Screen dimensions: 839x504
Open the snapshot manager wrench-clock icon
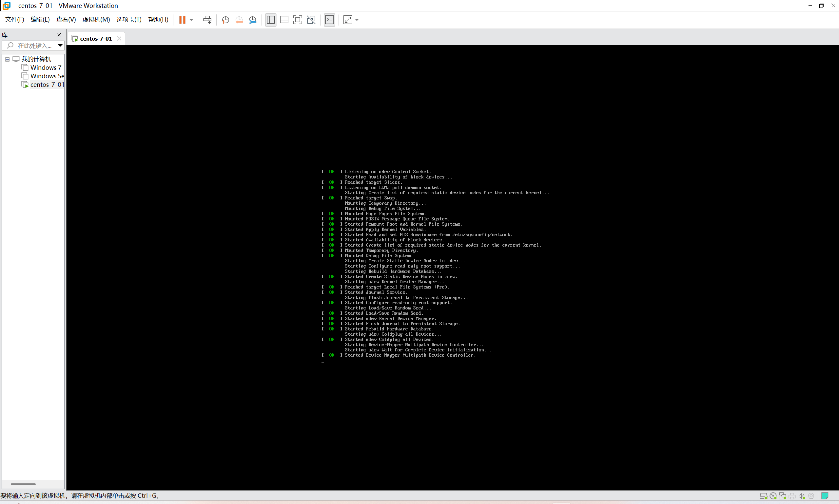point(252,20)
